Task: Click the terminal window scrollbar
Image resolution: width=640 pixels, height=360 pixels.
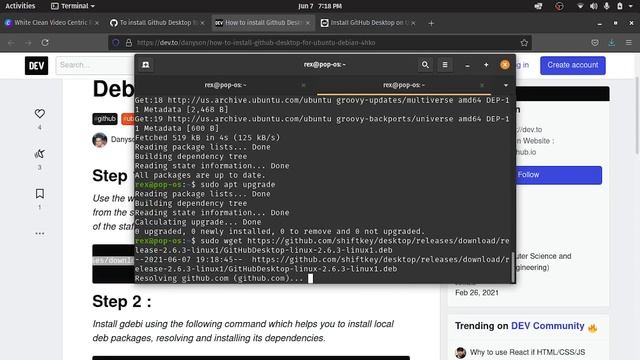Action: [x=513, y=267]
